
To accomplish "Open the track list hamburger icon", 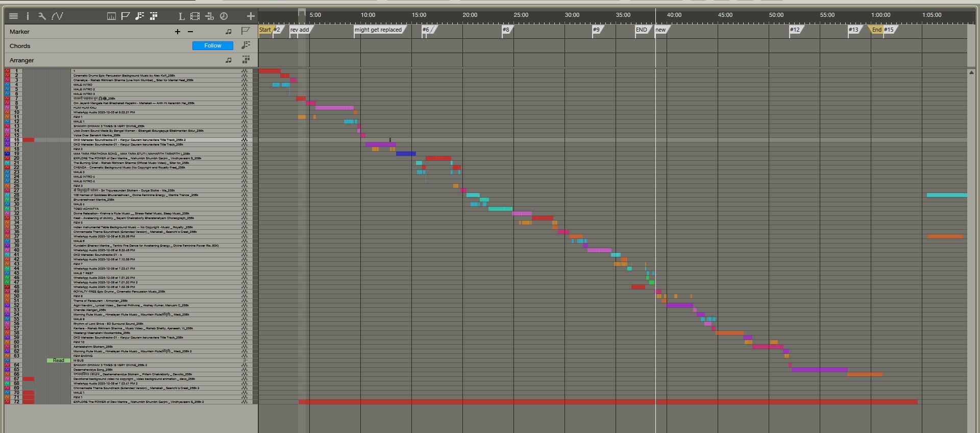I will coord(14,16).
